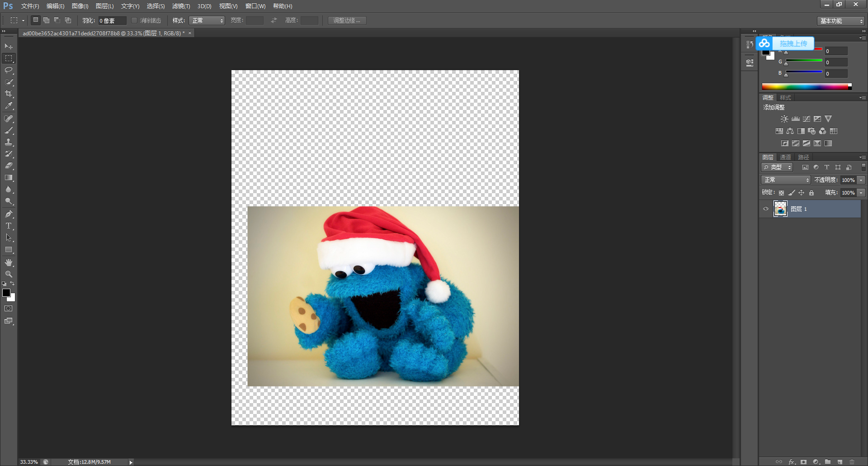Select the Crop tool

click(9, 94)
